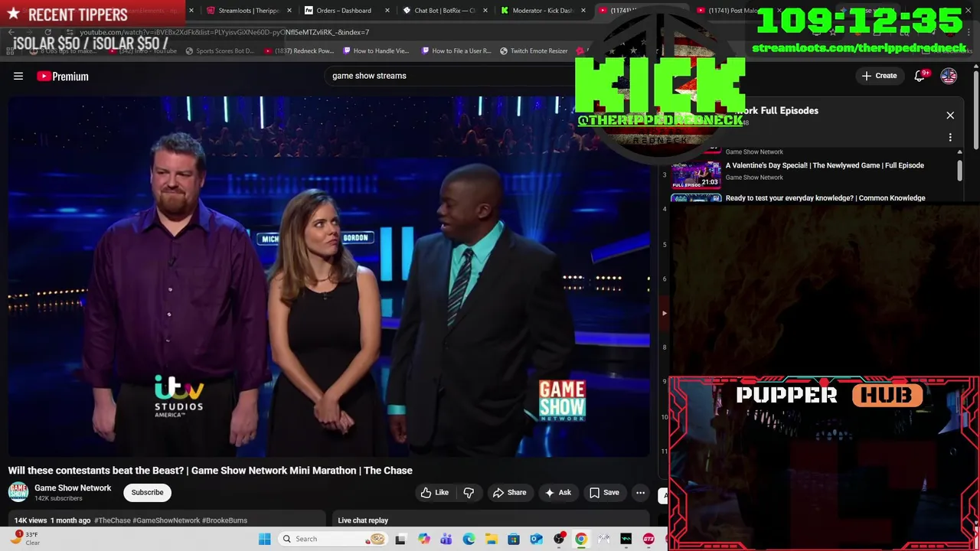Click the Game Show Network channel avatar
The image size is (980, 551).
[x=18, y=492]
